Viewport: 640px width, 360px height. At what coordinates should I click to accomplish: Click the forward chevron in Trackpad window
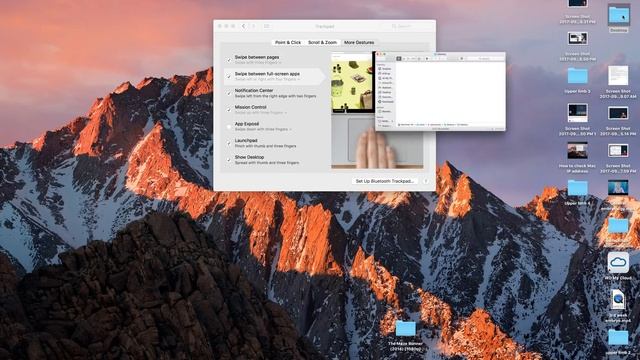pos(253,26)
